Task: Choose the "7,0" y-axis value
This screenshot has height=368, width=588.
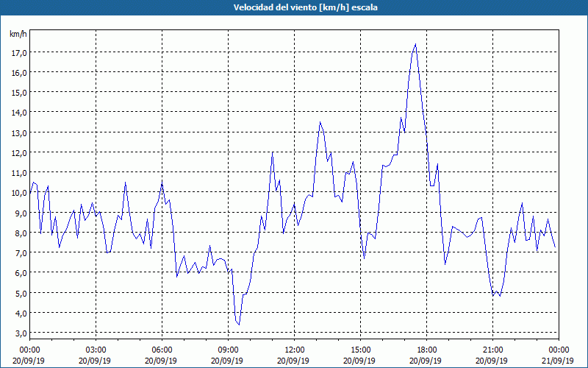Action: tap(21, 253)
